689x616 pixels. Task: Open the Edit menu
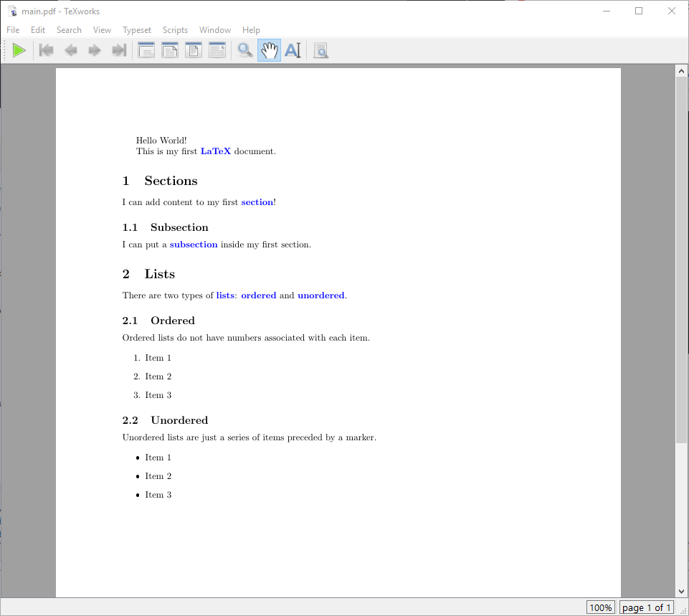pyautogui.click(x=38, y=30)
